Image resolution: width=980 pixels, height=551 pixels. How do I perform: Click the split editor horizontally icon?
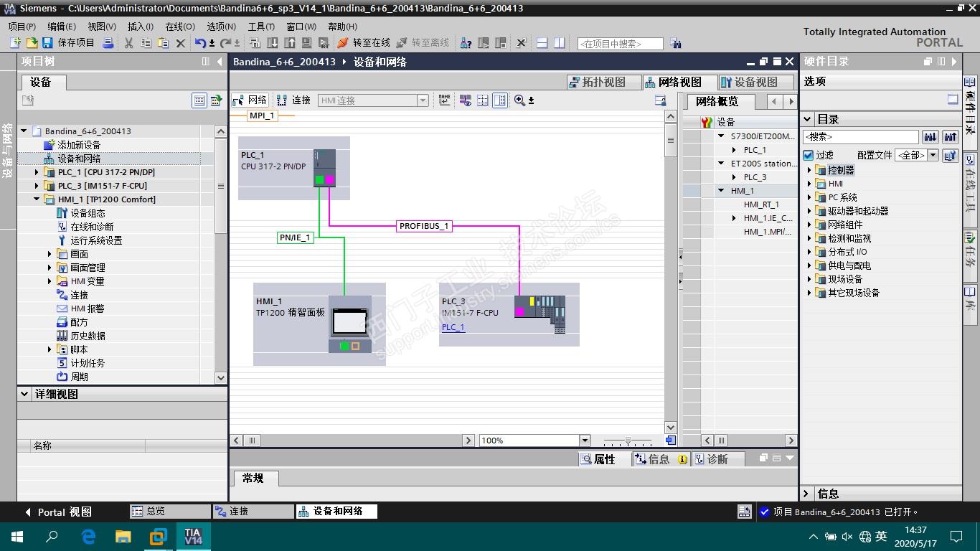click(542, 43)
